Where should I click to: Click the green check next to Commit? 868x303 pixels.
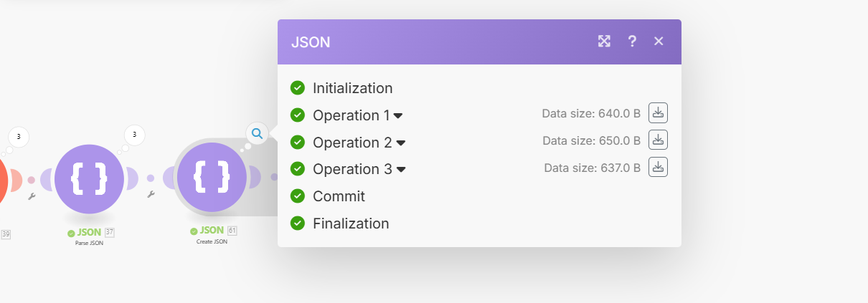tap(298, 196)
